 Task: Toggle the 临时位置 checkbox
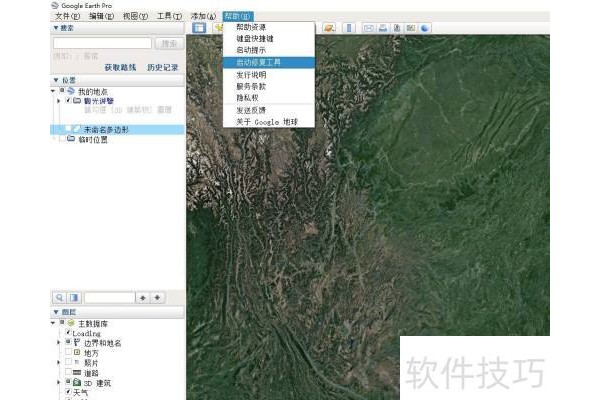tap(62, 139)
